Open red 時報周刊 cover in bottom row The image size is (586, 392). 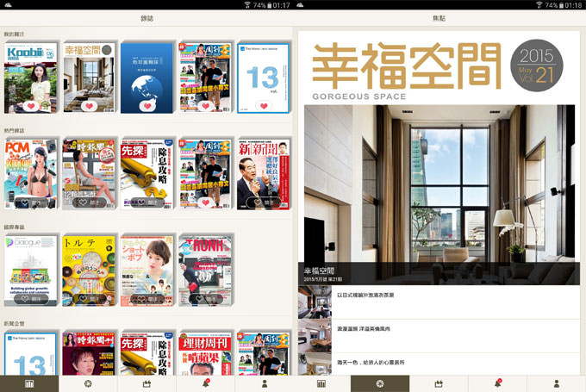tap(89, 353)
